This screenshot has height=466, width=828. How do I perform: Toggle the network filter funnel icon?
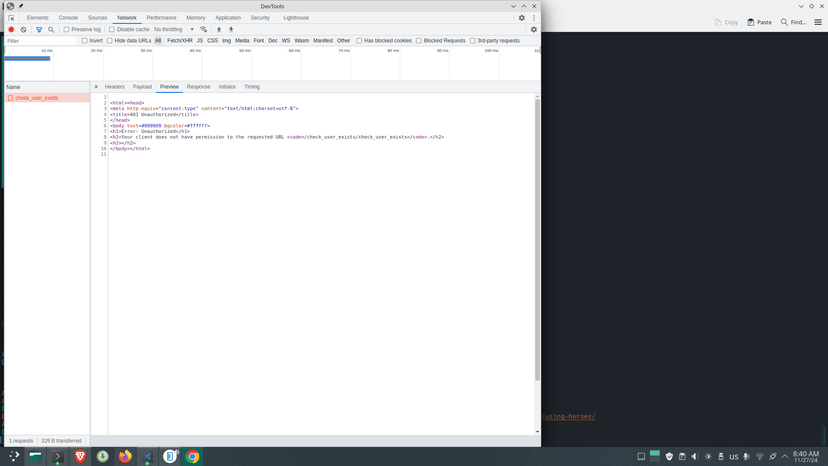pos(39,30)
